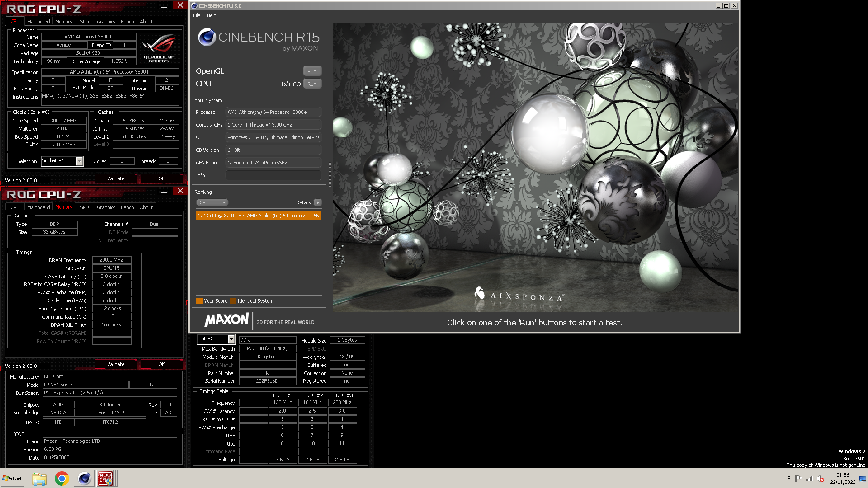Switch to ROG CPU-Z via its taskbar icon
This screenshot has height=488, width=868.
[106, 479]
